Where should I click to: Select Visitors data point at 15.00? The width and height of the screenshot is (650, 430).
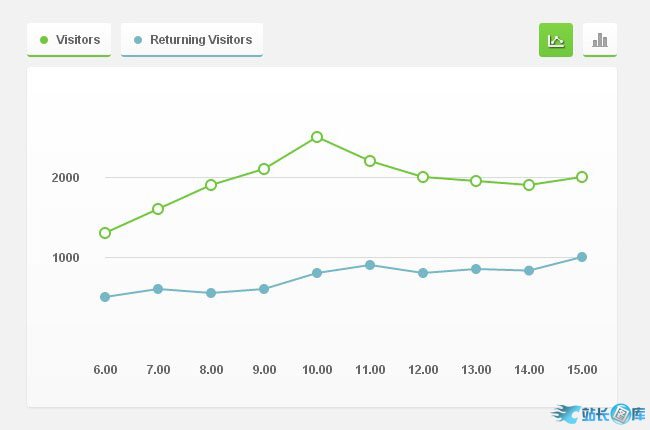(582, 177)
